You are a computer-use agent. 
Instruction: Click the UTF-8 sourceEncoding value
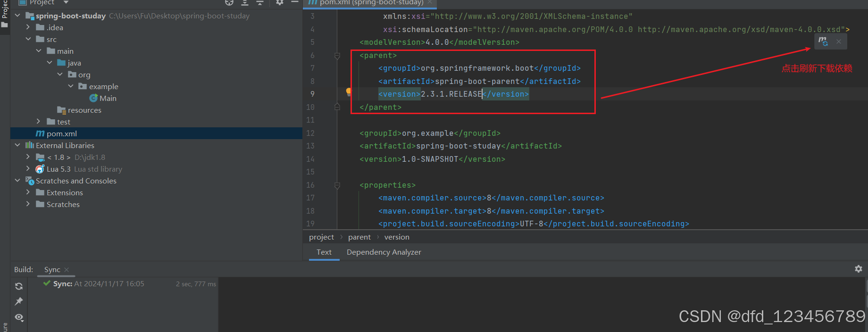(532, 224)
